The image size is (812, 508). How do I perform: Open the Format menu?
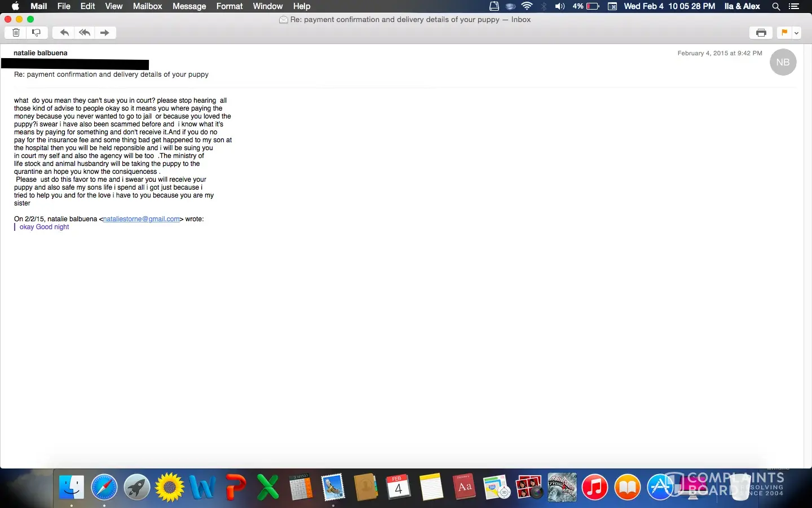[230, 6]
